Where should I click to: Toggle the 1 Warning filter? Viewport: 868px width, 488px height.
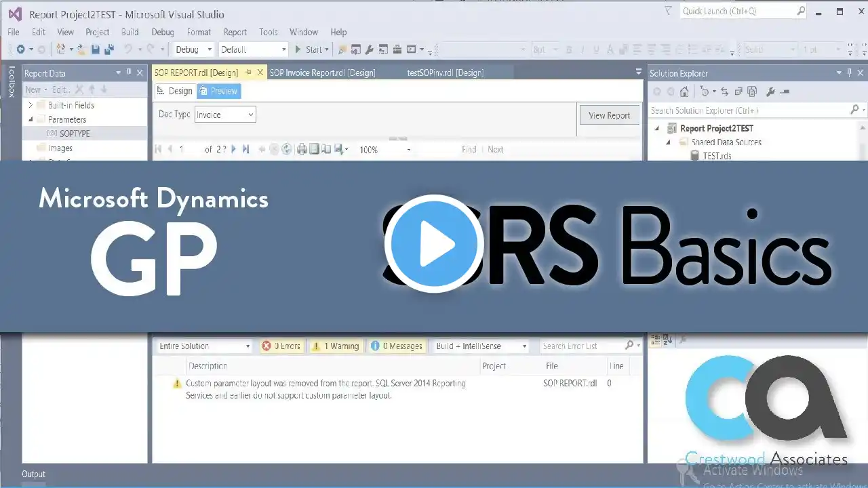[336, 346]
